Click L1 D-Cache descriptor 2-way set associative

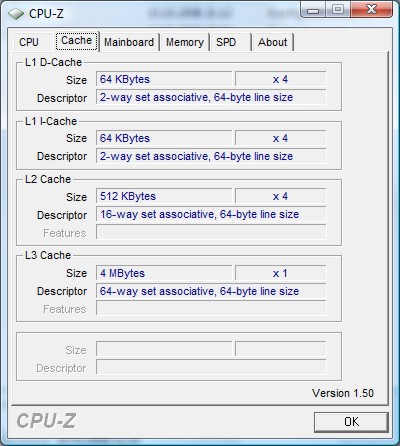point(211,97)
